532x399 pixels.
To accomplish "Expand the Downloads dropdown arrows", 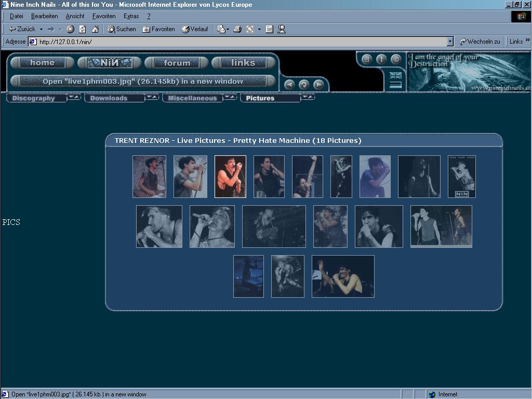I will pos(152,97).
